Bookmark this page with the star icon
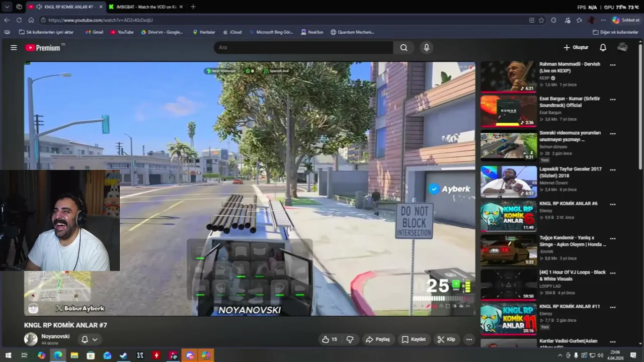 click(x=541, y=20)
